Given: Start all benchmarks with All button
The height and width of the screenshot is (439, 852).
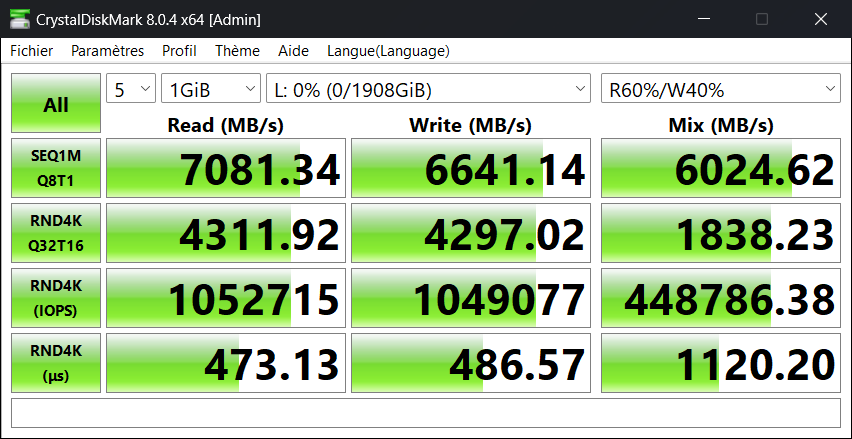Looking at the screenshot, I should (x=56, y=104).
